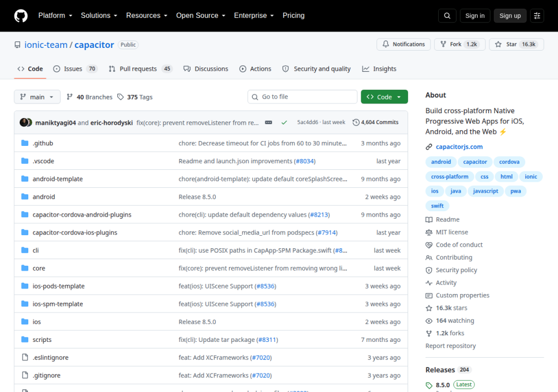Open appearance settings icon next to Sign up
The image size is (558, 392).
point(537,16)
